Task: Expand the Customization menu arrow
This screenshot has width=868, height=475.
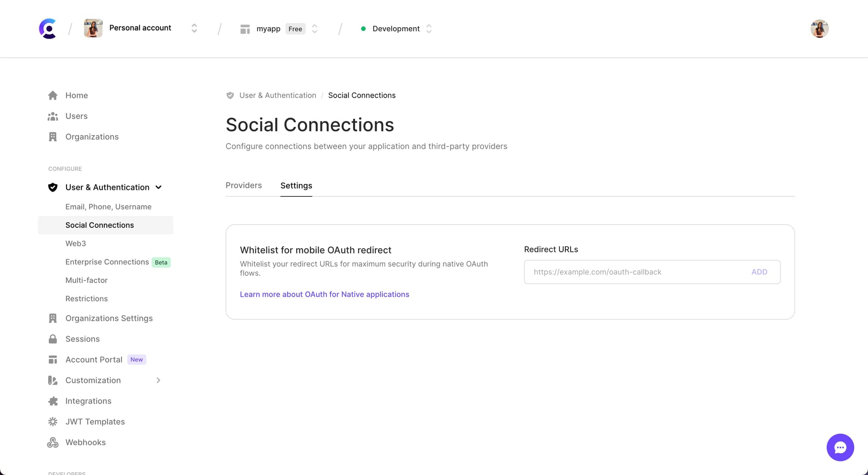Action: point(158,380)
